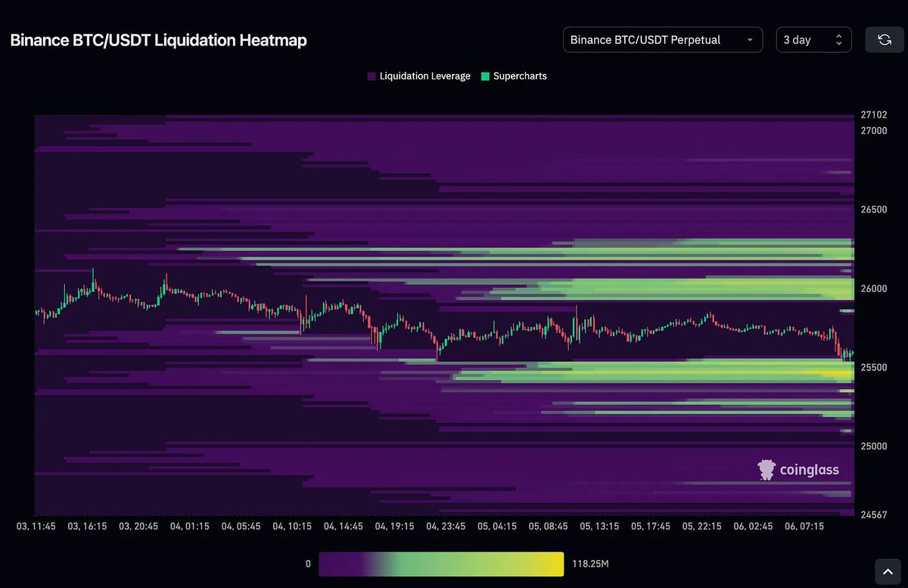Click the 03, 11:45 time label
The image size is (908, 588).
[35, 526]
